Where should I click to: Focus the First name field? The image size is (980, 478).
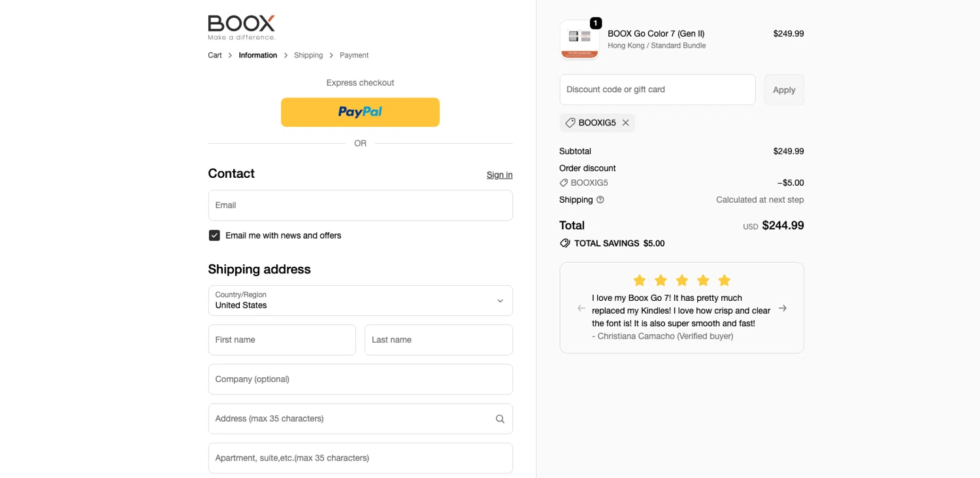282,340
